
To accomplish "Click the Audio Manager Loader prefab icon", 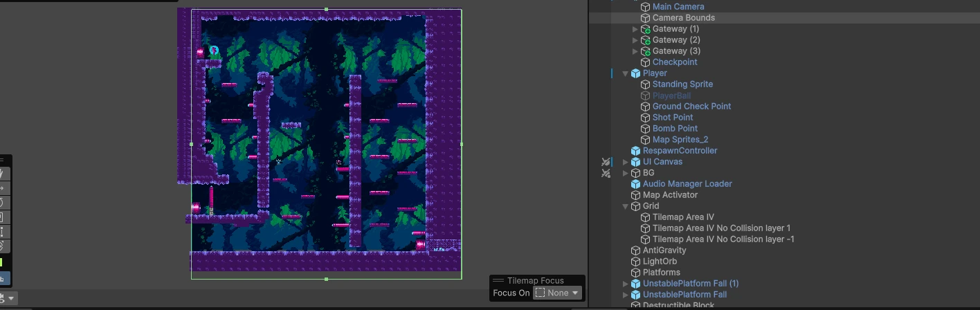I will (635, 184).
